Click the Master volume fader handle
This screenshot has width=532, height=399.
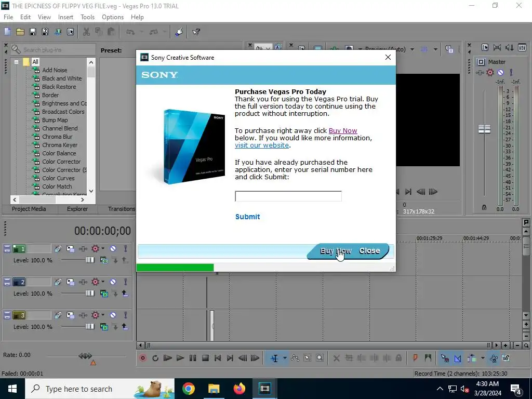coord(484,129)
